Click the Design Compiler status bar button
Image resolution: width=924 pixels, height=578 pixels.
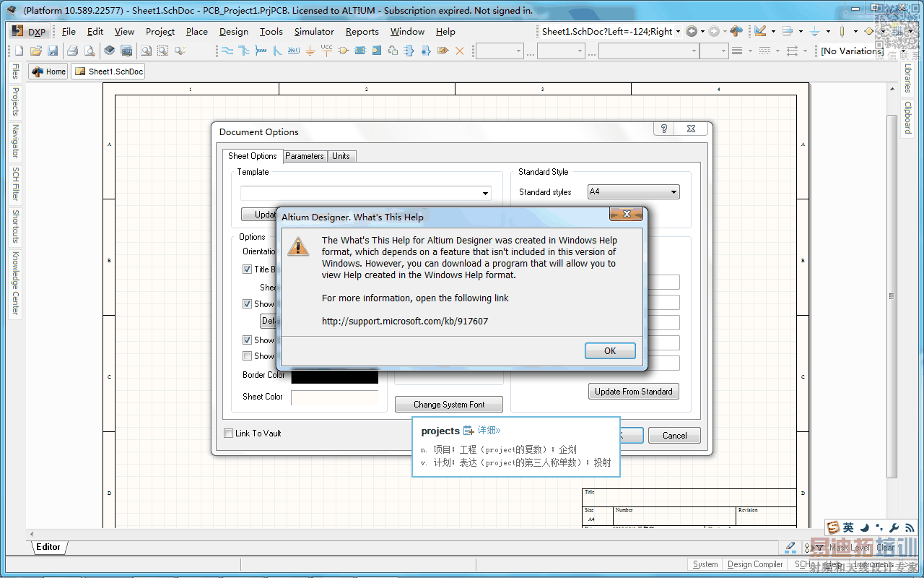[x=755, y=564]
